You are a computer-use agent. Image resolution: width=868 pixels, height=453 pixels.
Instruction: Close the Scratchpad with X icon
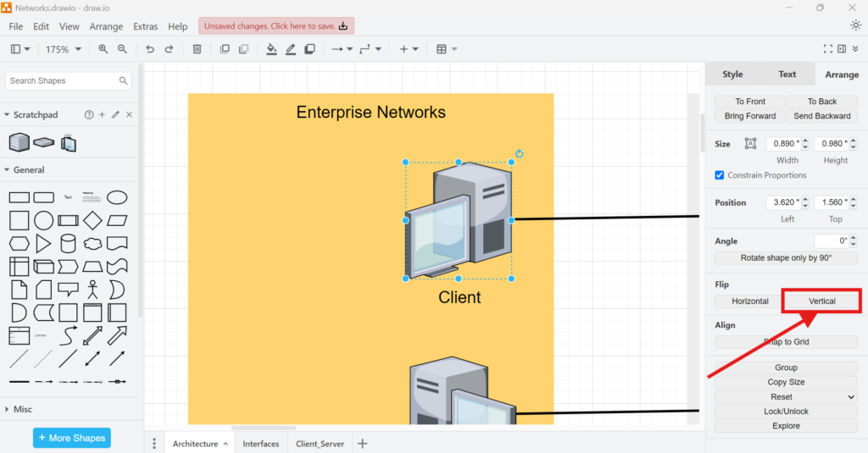click(x=129, y=114)
